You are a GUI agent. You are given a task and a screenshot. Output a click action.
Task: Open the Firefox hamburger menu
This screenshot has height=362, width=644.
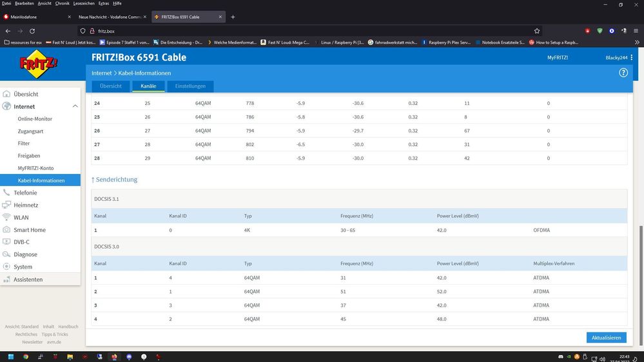coord(636,31)
